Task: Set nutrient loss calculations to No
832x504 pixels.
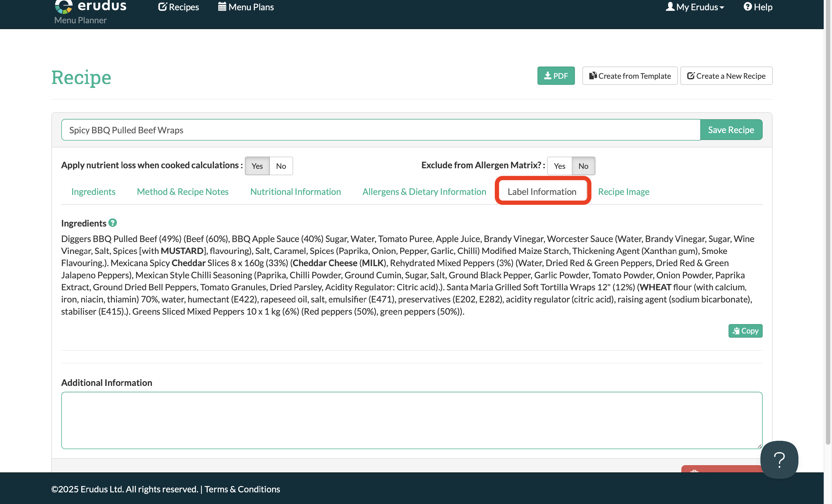Action: point(281,166)
